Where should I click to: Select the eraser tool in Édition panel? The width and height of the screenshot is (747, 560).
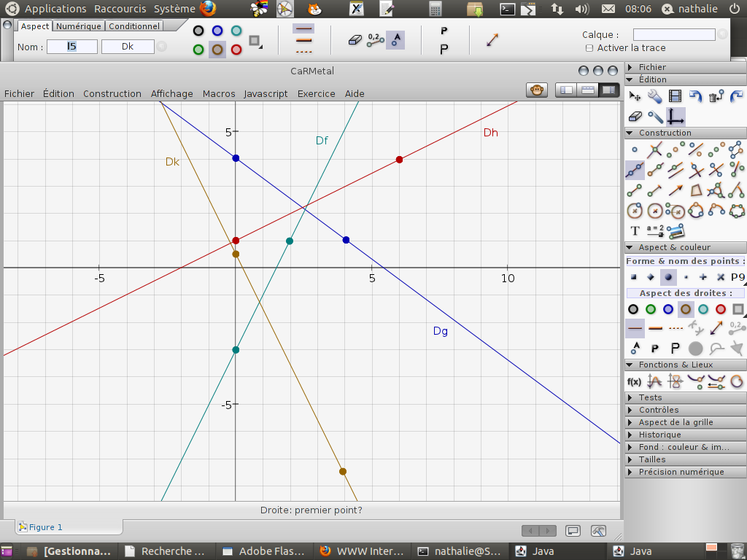(635, 116)
